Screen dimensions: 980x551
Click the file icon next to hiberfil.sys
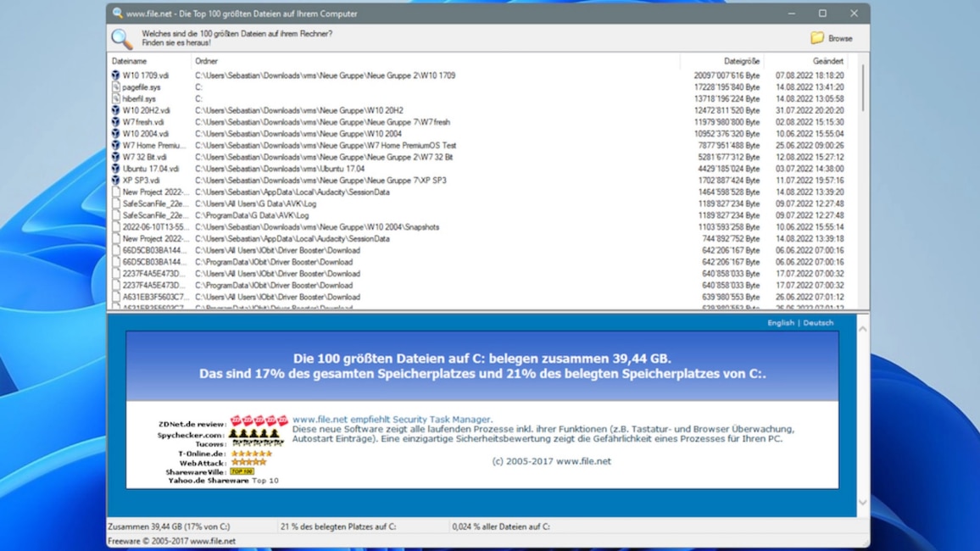115,98
